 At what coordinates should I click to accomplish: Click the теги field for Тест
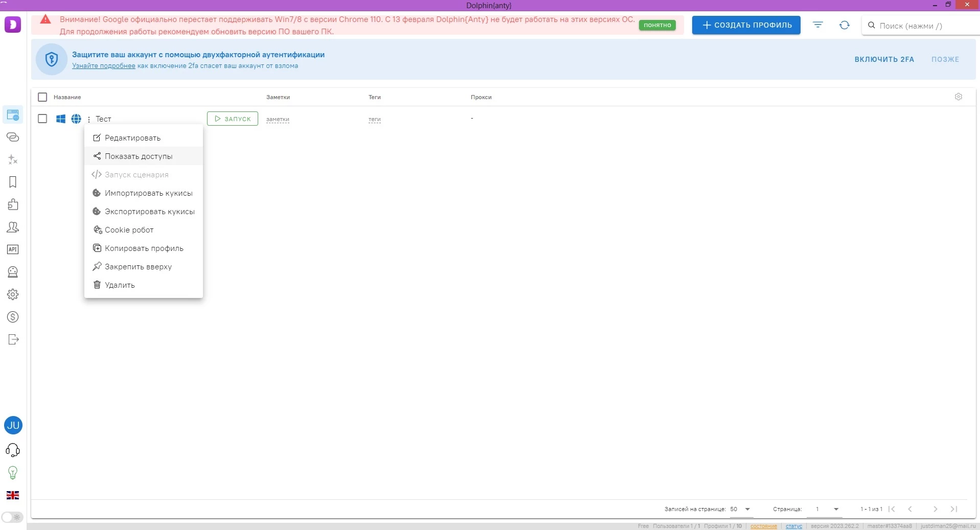375,119
